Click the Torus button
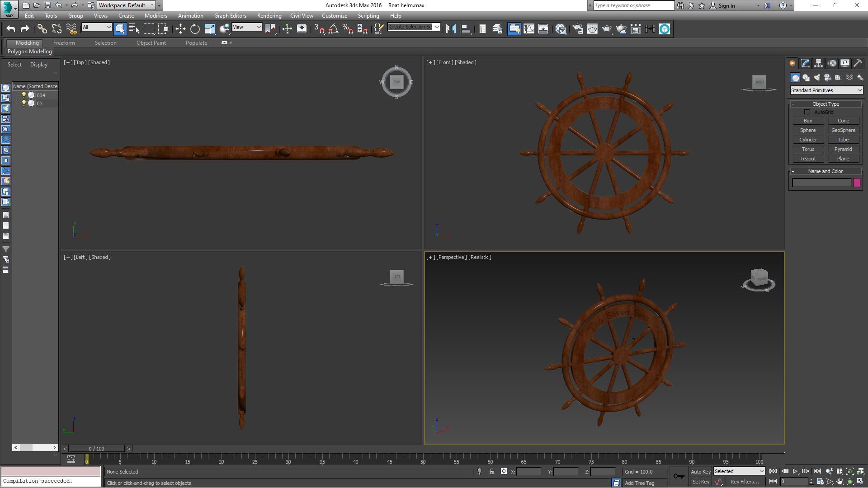Image resolution: width=868 pixels, height=488 pixels. click(x=808, y=149)
